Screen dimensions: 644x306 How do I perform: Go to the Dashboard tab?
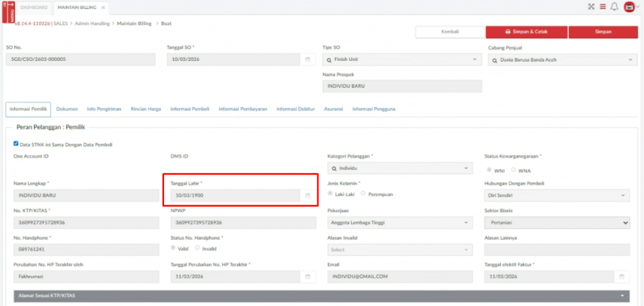[x=34, y=8]
